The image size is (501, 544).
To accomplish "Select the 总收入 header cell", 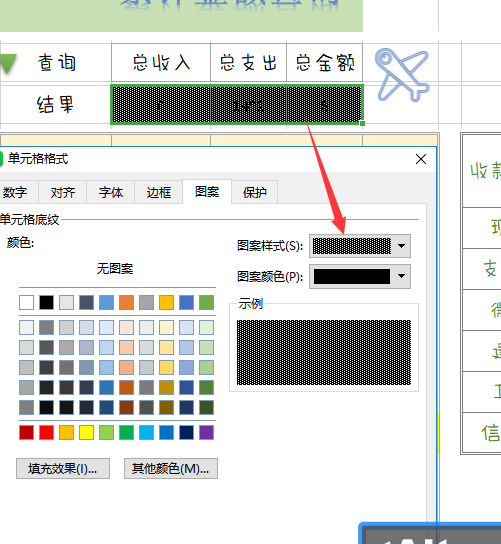I will click(x=161, y=63).
